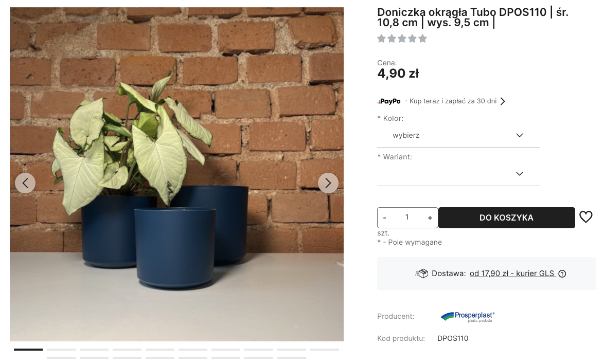The image size is (604, 364).
Task: Add item with DO KOSZYKA button
Action: 507,218
